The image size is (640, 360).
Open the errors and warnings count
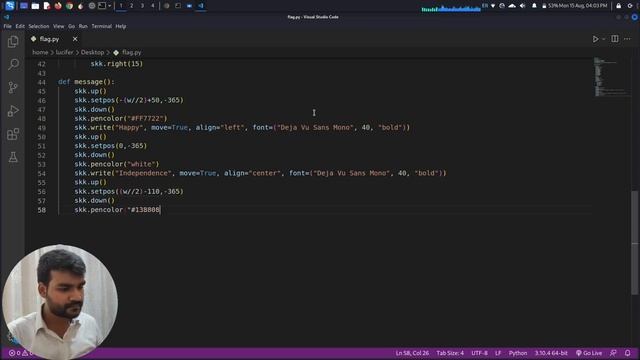pos(20,353)
